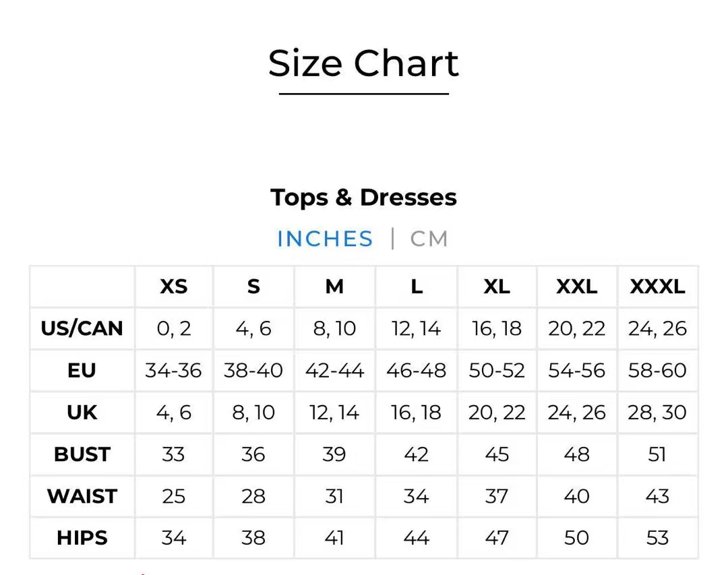Select the XL column header
Image resolution: width=728 pixels, height=575 pixels.
[497, 286]
